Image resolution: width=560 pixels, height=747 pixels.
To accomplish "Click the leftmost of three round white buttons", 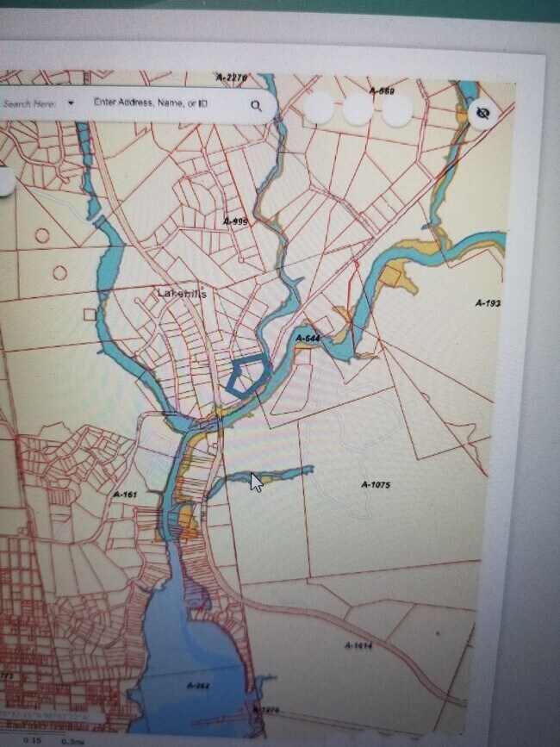I will [x=318, y=109].
